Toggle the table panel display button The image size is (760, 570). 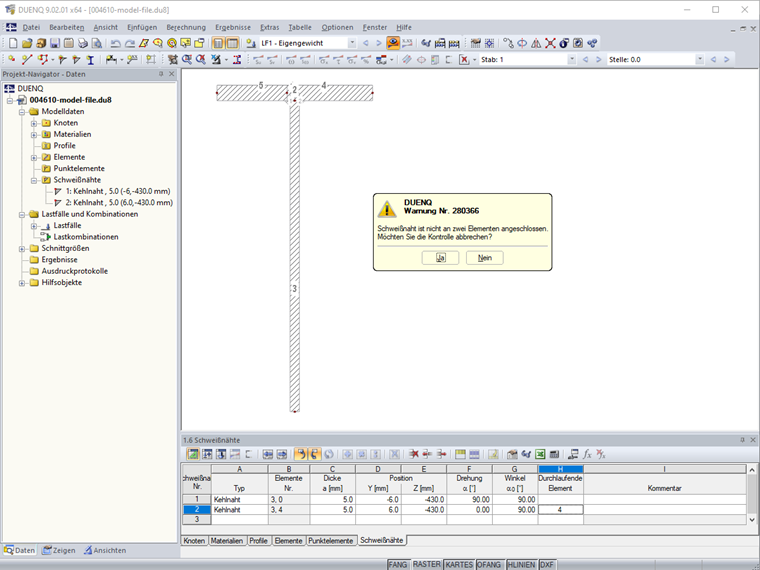(233, 43)
